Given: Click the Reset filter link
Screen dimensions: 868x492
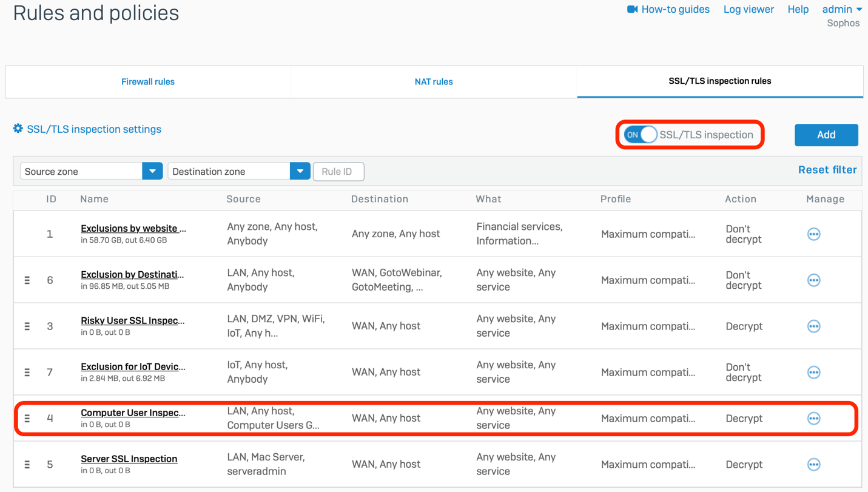Looking at the screenshot, I should 827,170.
